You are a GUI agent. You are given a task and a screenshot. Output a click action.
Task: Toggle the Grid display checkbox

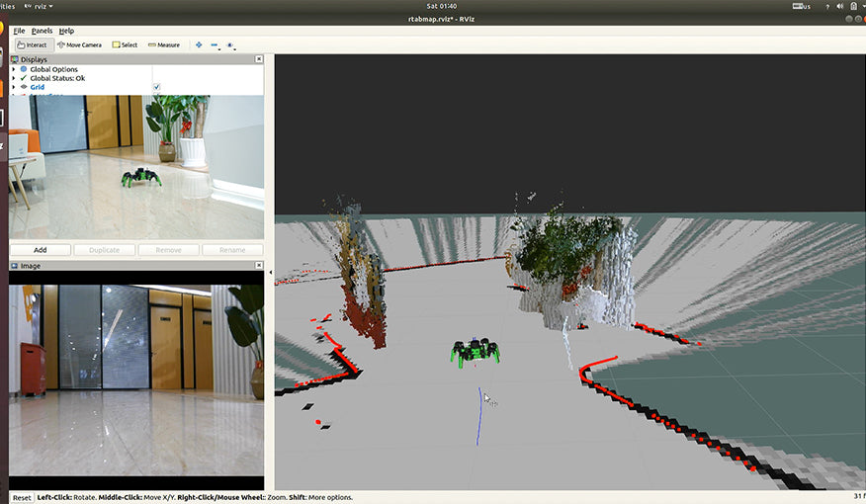pos(156,87)
